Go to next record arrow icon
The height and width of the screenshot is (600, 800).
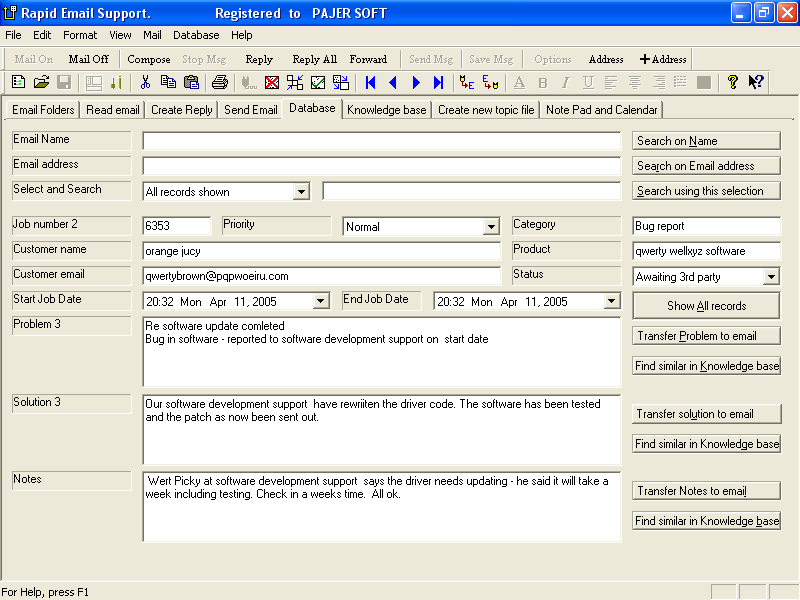point(416,82)
